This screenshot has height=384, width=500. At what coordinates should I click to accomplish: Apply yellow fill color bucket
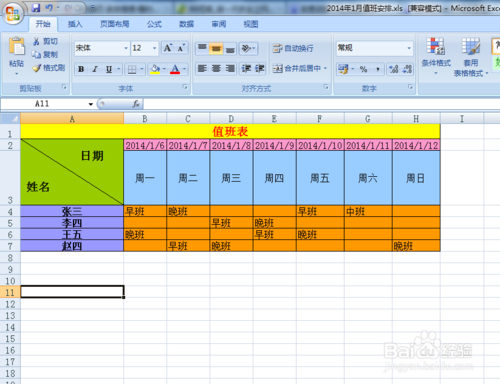pyautogui.click(x=155, y=69)
